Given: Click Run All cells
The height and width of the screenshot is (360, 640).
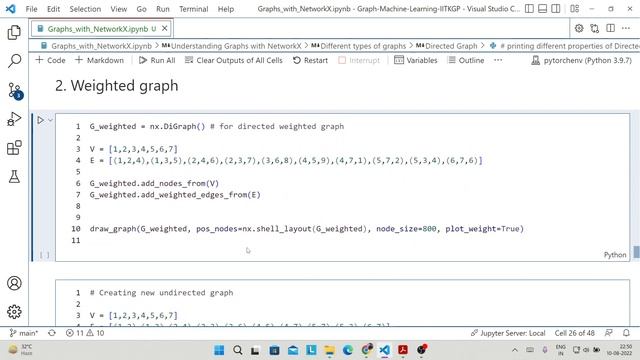Looking at the screenshot, I should coord(157,60).
